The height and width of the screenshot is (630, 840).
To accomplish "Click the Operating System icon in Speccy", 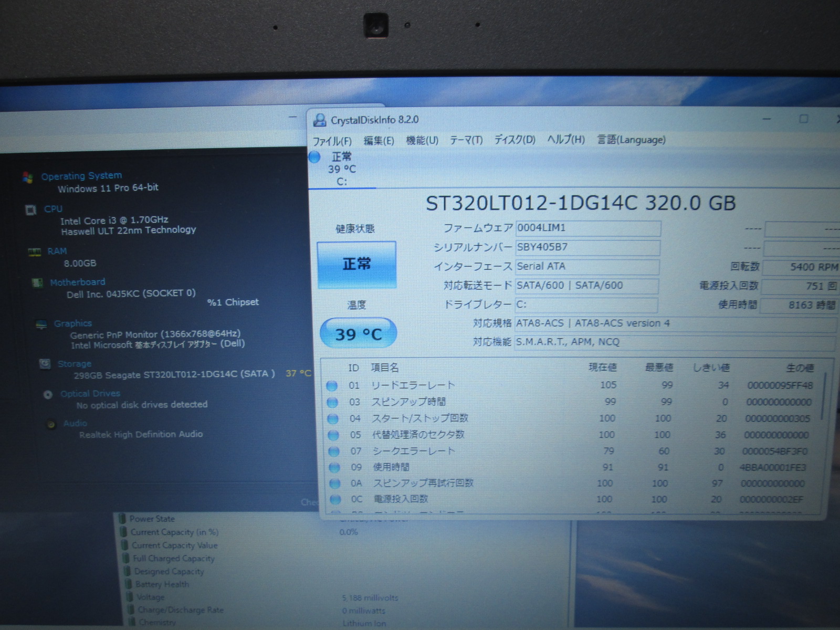I will [28, 177].
